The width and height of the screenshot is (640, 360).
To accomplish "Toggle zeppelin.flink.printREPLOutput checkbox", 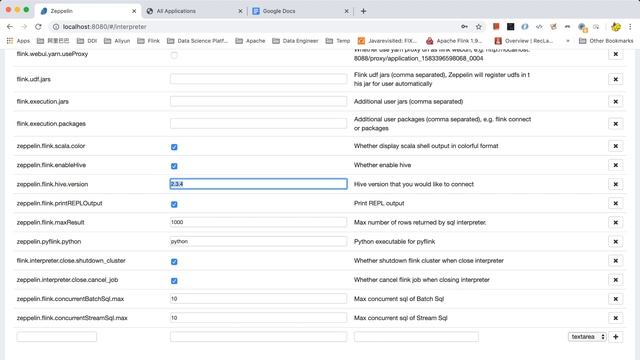I will (x=174, y=204).
